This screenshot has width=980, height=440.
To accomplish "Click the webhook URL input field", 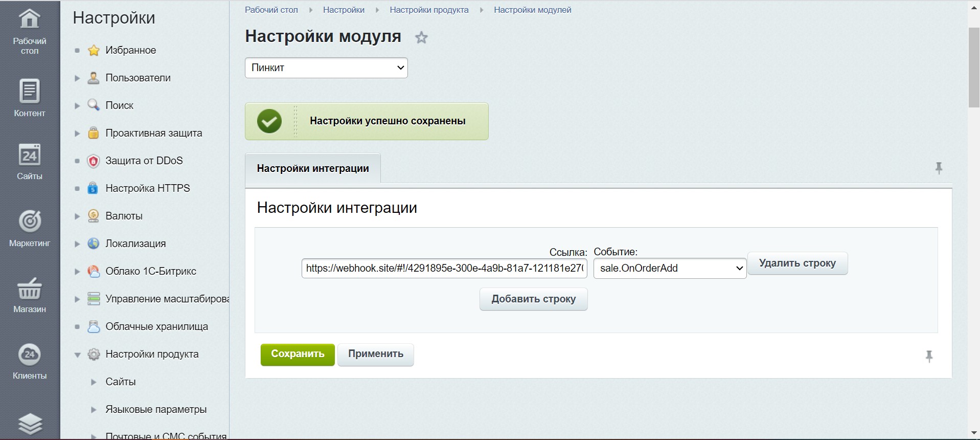I will coord(444,268).
